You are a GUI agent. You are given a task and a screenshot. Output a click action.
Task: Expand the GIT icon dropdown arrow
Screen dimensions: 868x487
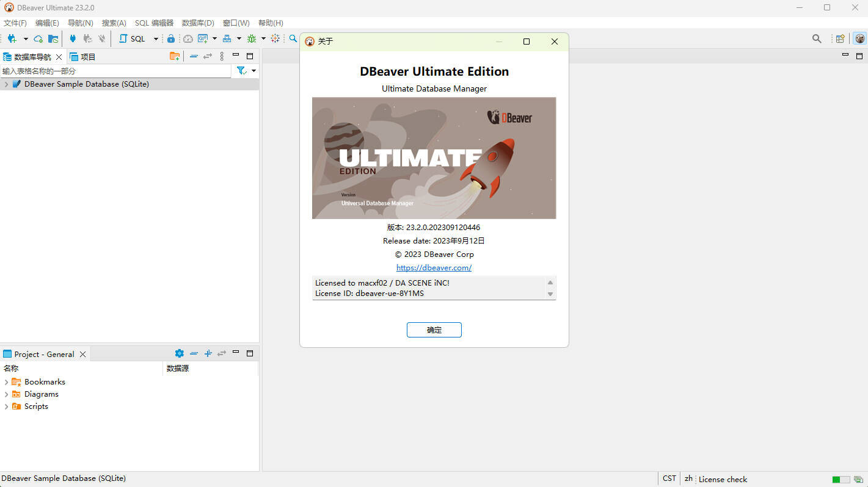pos(214,39)
